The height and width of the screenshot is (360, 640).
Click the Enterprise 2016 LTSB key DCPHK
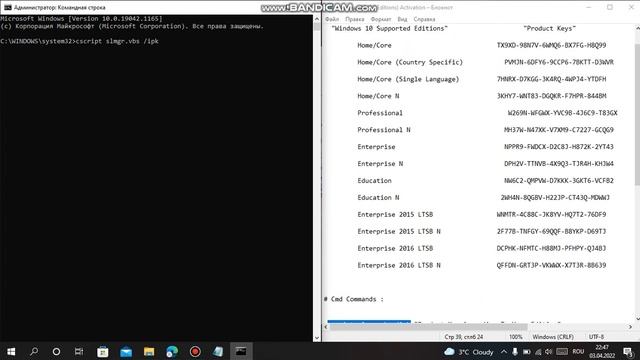point(551,248)
